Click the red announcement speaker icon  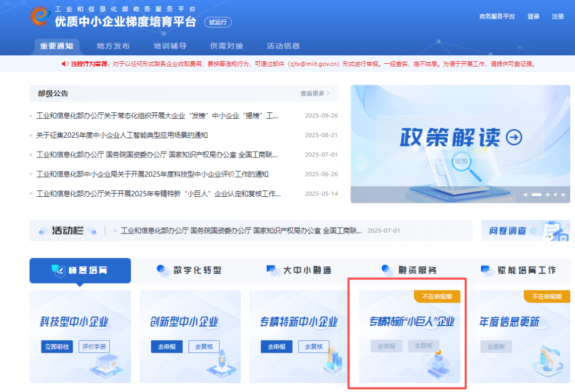pos(65,64)
